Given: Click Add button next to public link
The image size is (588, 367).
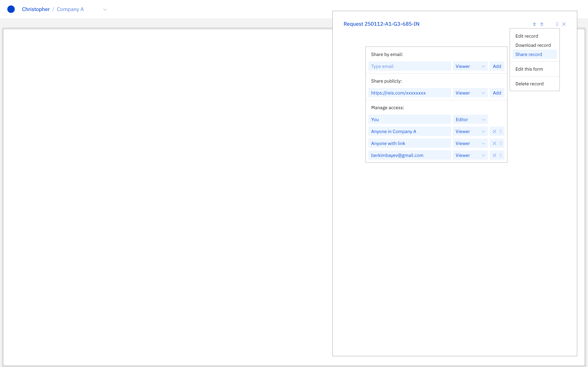Looking at the screenshot, I should click(x=497, y=93).
